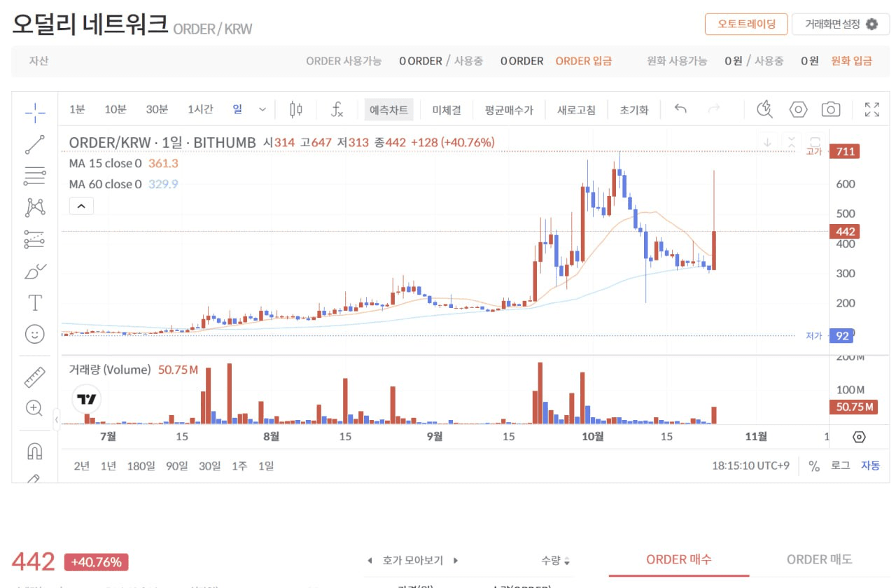The image size is (896, 588).
Task: Toggle 로그 log scale
Action: click(x=840, y=465)
